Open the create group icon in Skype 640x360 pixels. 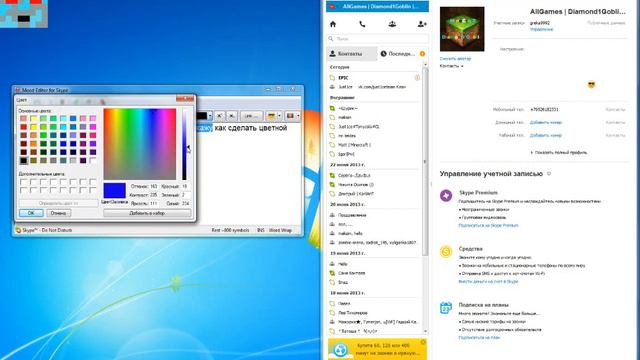pos(392,24)
